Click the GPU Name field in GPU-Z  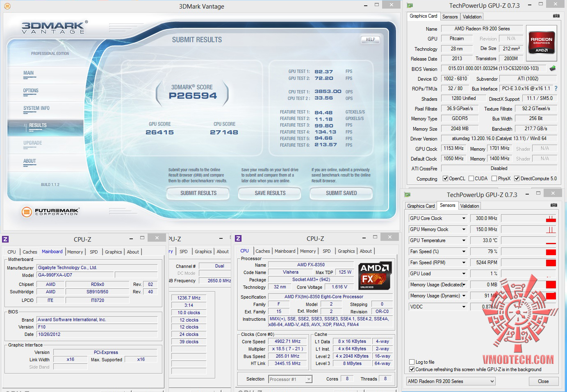coord(482,29)
